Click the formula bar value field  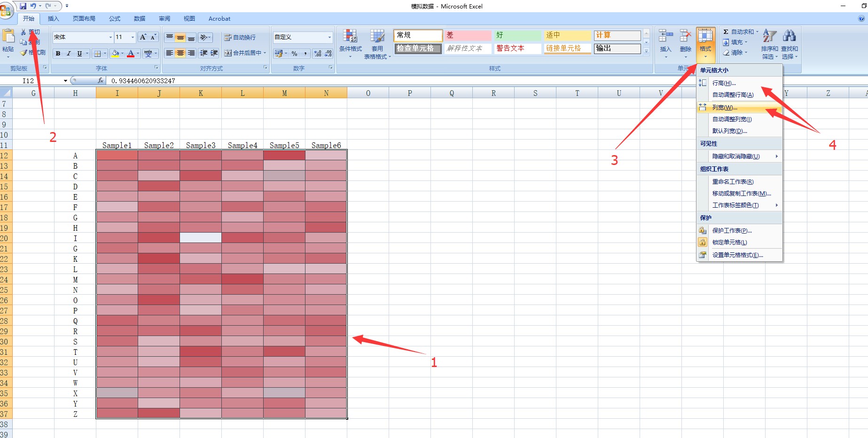tap(487, 81)
